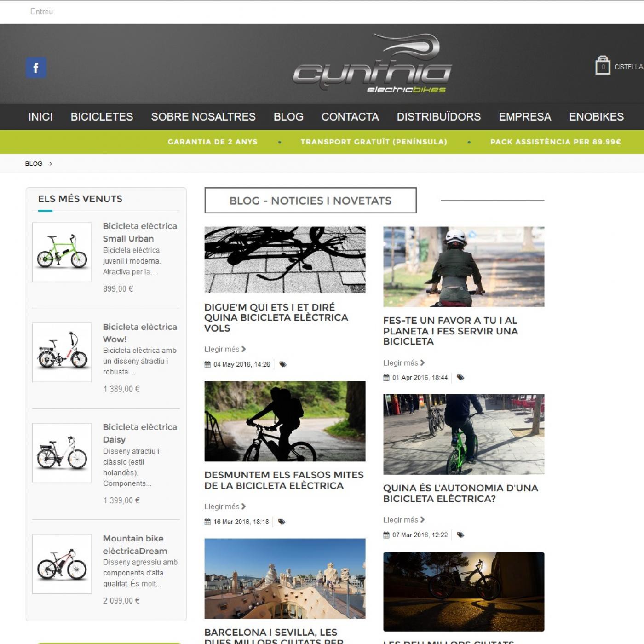Open the Bicicletes menu item
Screen dimensions: 644x644
click(x=102, y=117)
